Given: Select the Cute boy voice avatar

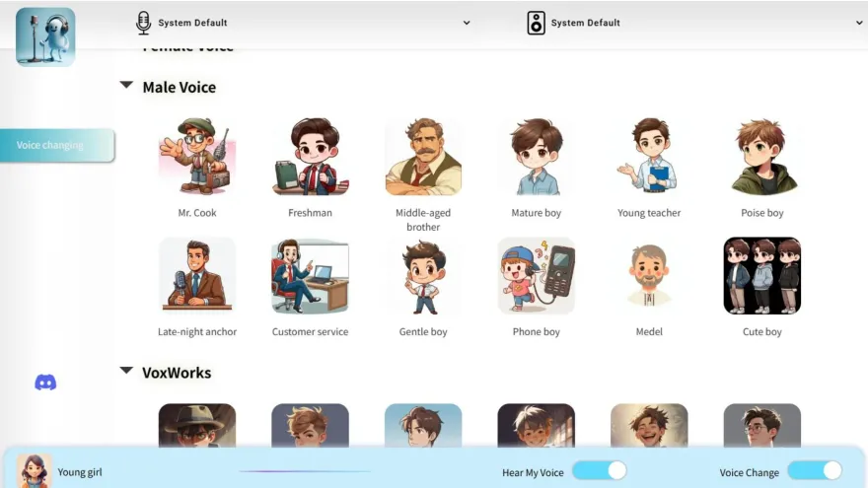Looking at the screenshot, I should (761, 275).
